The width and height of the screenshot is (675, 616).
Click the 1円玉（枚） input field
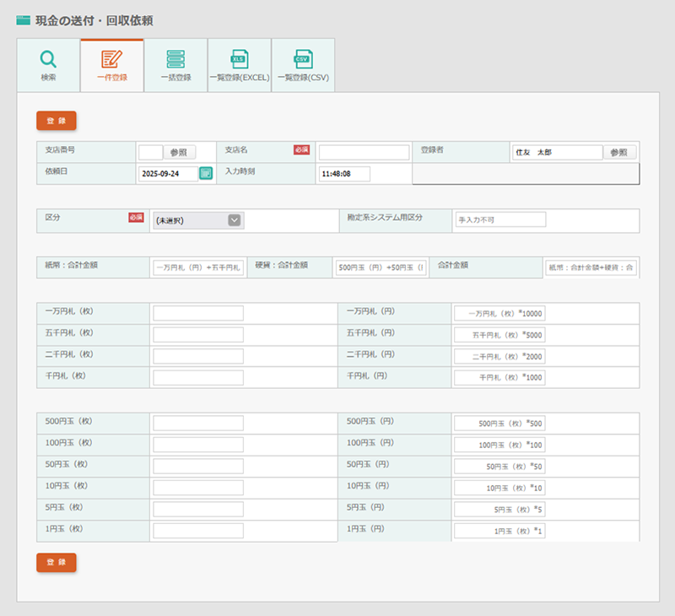198,531
